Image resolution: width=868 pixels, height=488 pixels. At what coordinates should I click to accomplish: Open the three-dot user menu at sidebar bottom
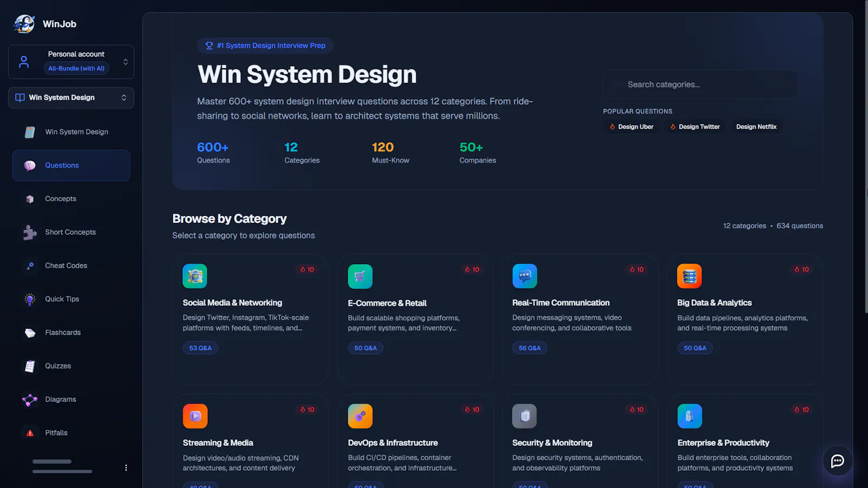point(126,467)
